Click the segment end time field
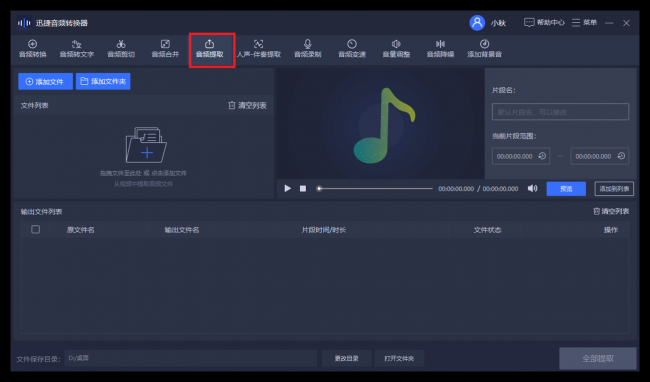The height and width of the screenshot is (382, 650). pos(599,156)
